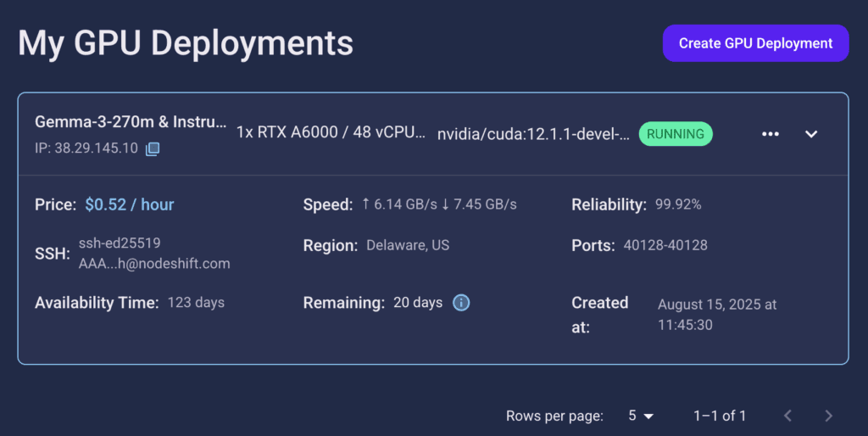Click the IP 38.29.145.10 text
868x436 pixels.
point(86,148)
